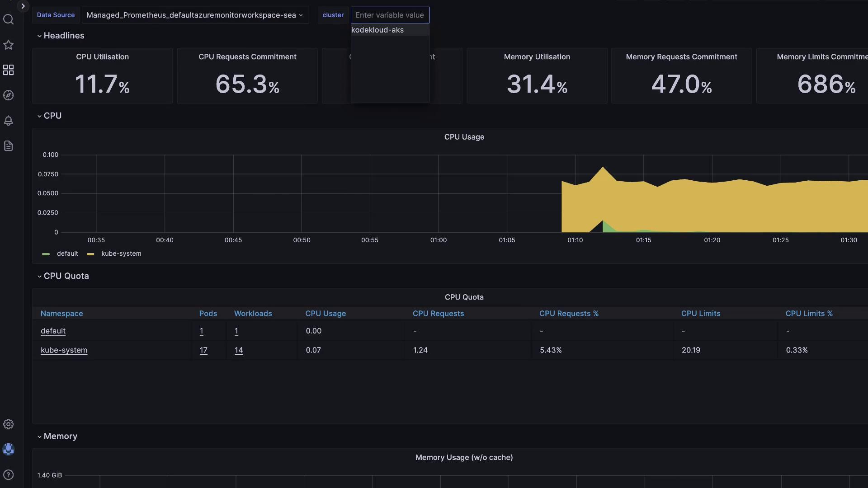Open the Explore compass icon

tap(9, 95)
